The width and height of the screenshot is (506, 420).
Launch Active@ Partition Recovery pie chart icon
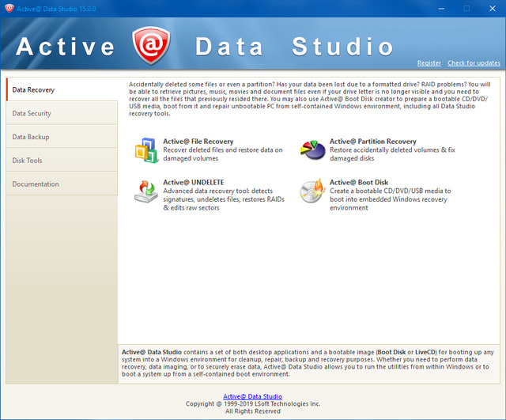313,149
